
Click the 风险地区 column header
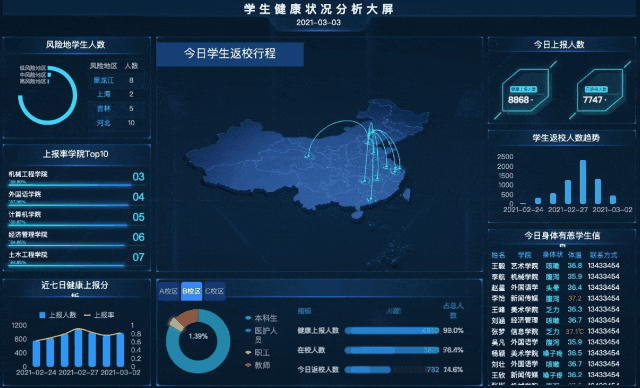point(103,66)
